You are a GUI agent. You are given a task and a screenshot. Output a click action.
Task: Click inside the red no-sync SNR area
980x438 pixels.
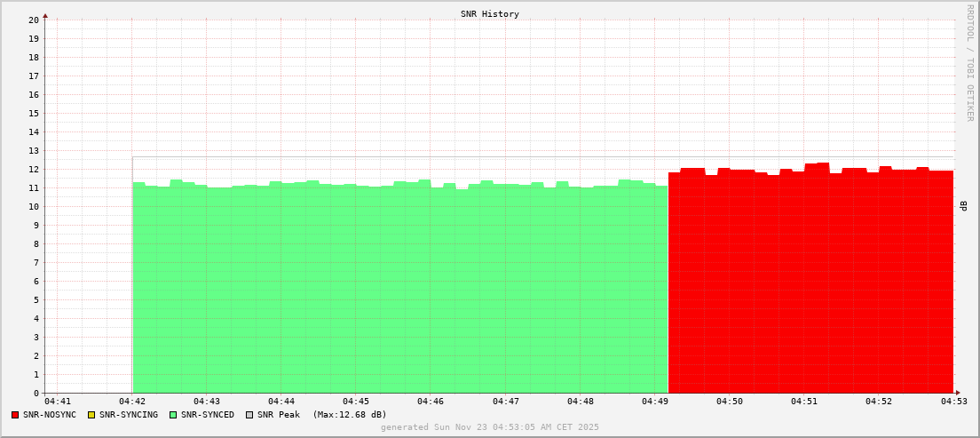pos(810,284)
